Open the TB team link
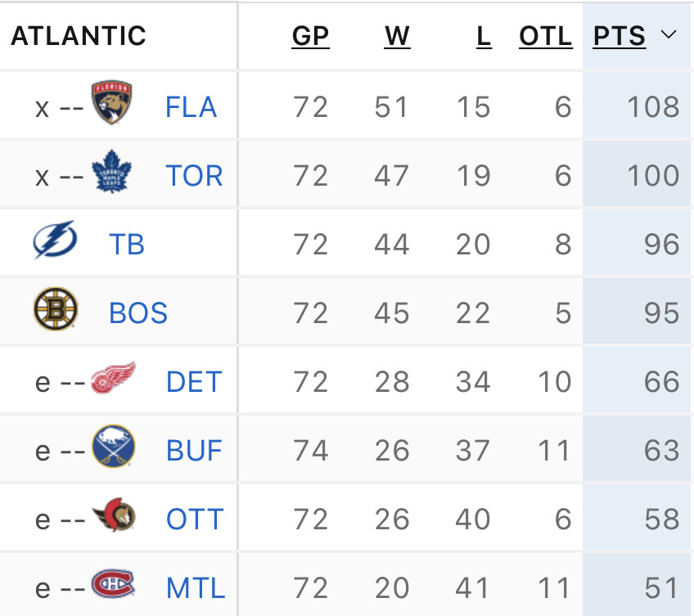Viewport: 694px width, 616px height. tap(127, 245)
